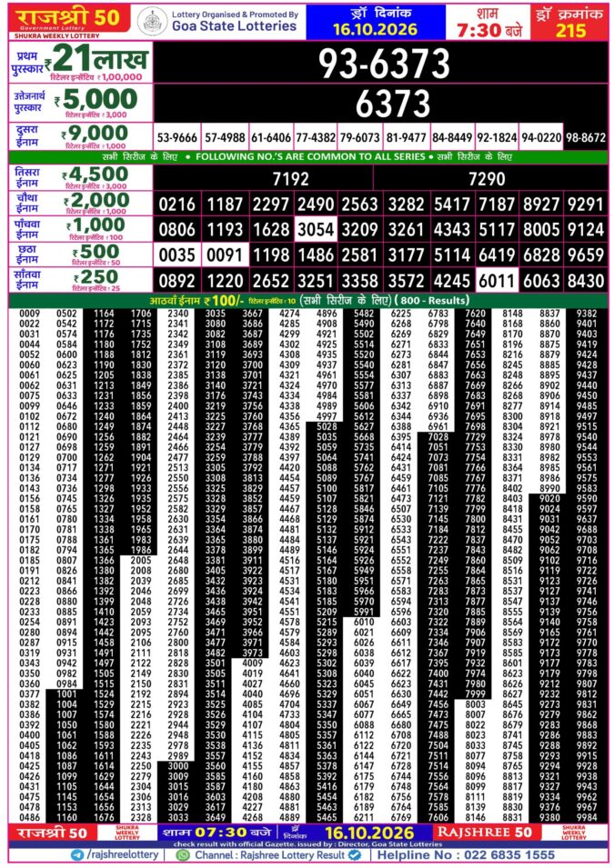Click the ₹250 seventh prize amount
Image resolution: width=614 pixels, height=868 pixels.
pyautogui.click(x=96, y=276)
